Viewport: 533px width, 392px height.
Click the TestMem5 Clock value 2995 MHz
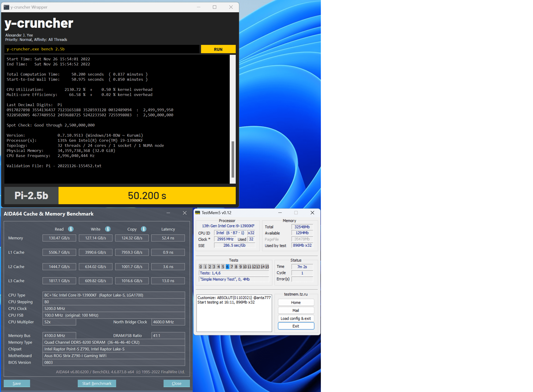(x=225, y=239)
